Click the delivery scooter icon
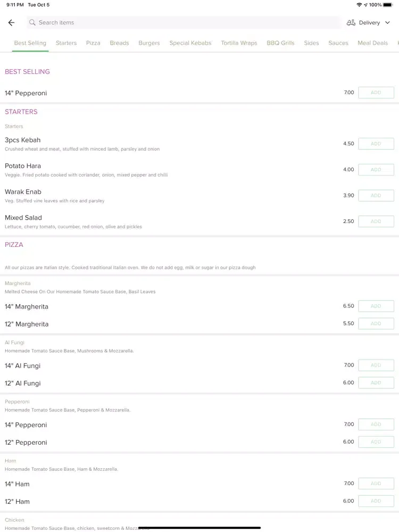 tap(351, 23)
